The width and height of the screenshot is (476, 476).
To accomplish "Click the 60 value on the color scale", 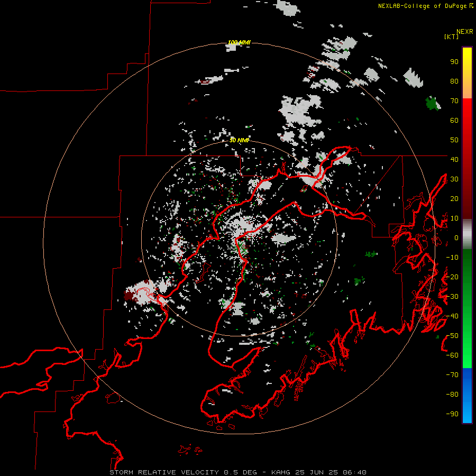I will coord(454,120).
